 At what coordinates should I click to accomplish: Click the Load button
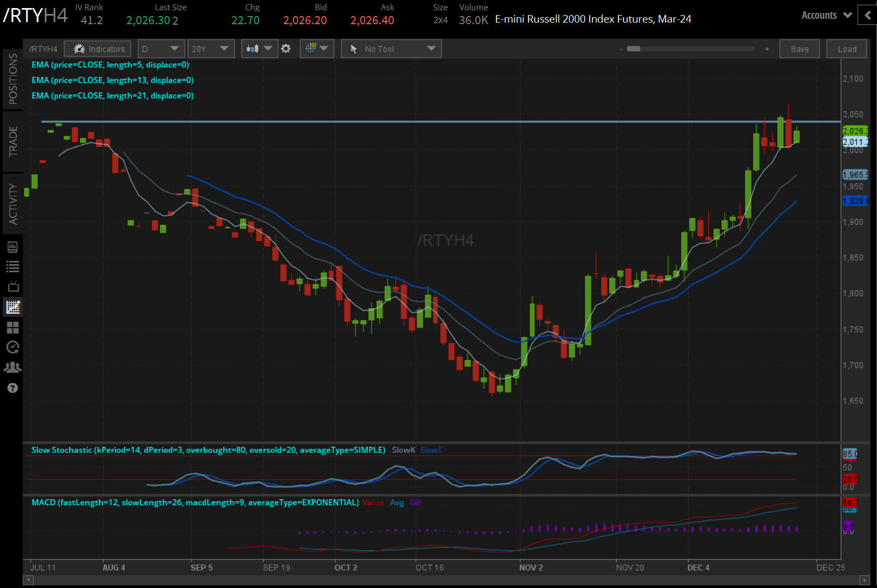click(x=846, y=48)
